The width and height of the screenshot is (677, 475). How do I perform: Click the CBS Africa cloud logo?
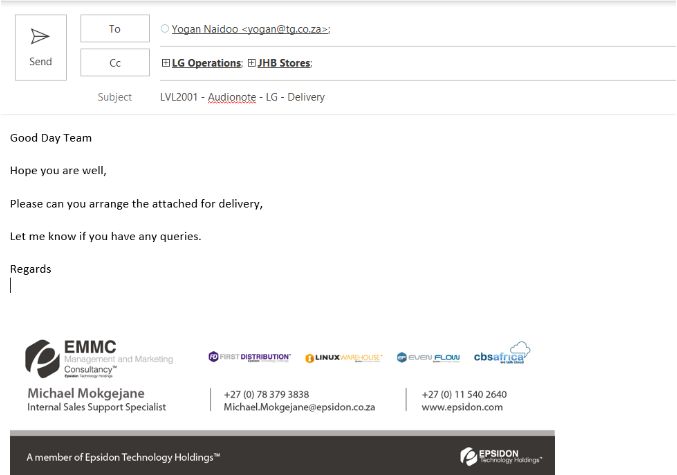(x=501, y=354)
